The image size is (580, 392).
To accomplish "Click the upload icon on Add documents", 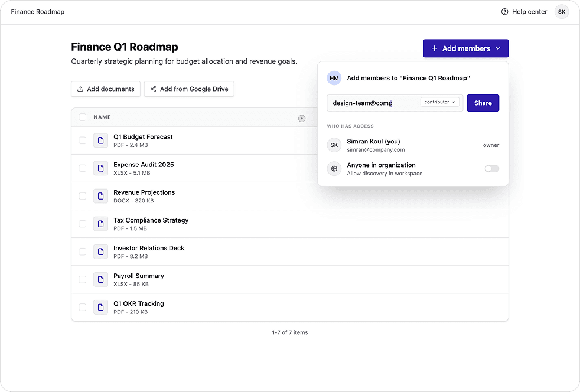I will tap(80, 89).
